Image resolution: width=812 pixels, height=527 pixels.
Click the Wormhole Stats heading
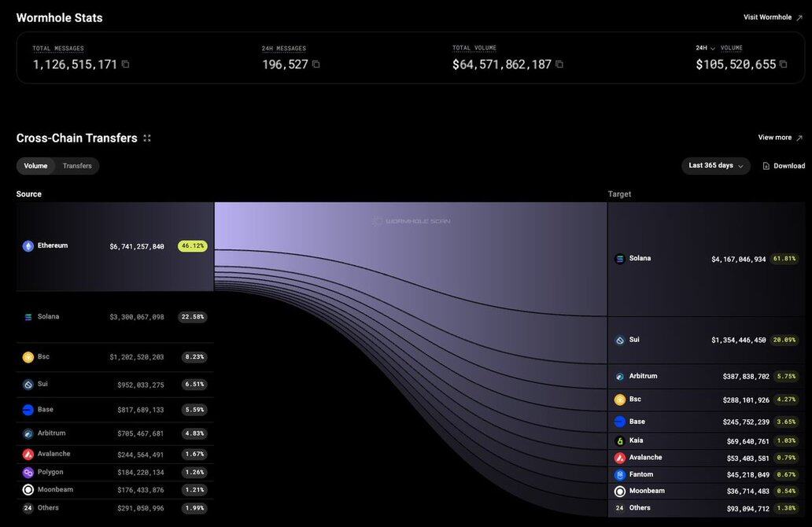tap(60, 18)
